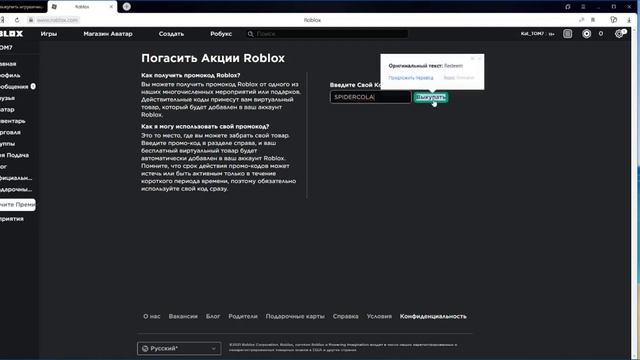
Task: Click the Получите Премиум button in the sidebar
Action: (x=18, y=204)
